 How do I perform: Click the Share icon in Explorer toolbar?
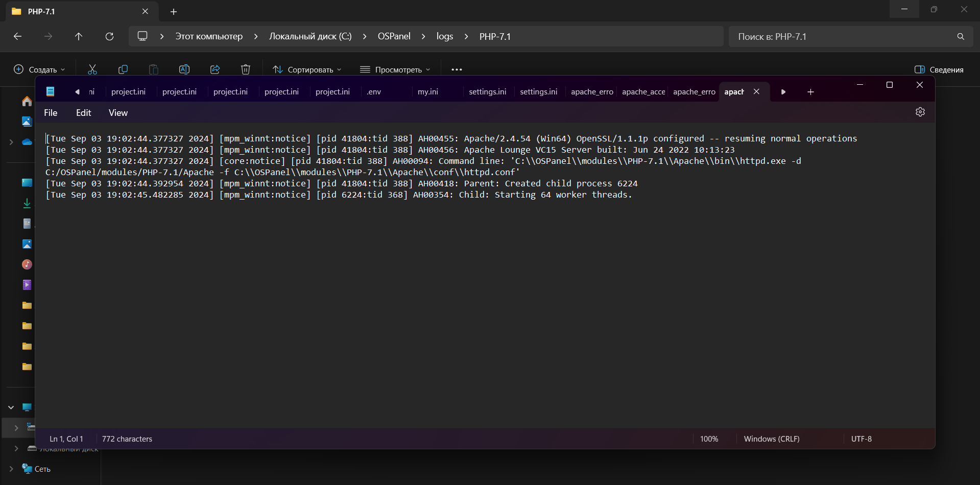click(215, 69)
